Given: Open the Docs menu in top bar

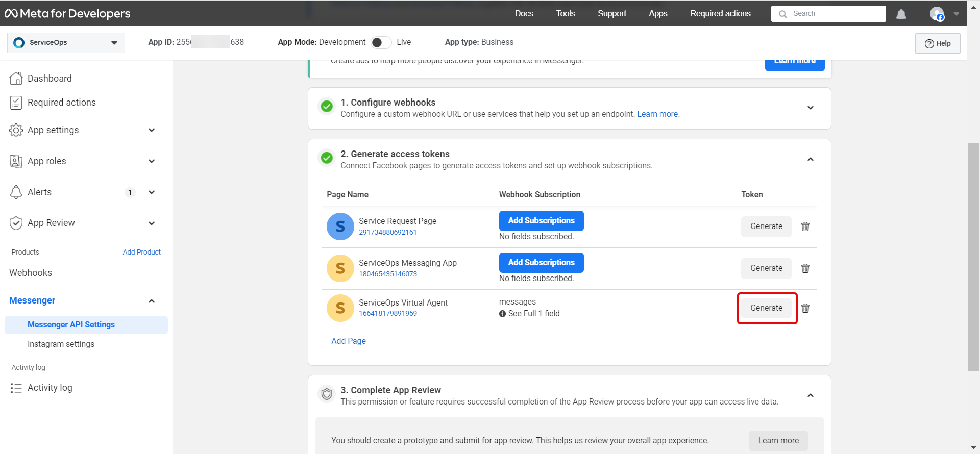Looking at the screenshot, I should 524,14.
